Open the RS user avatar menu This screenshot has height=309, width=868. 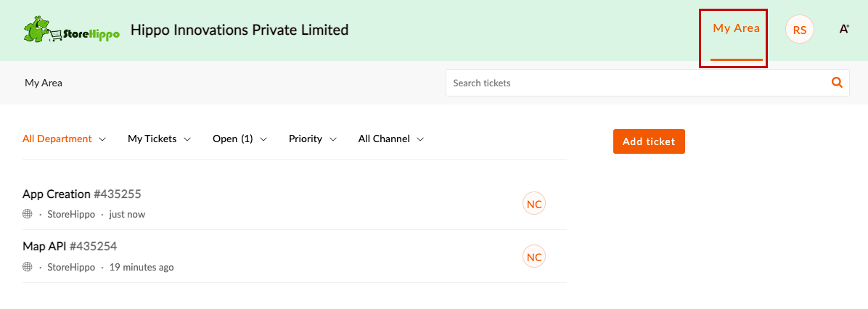coord(799,29)
